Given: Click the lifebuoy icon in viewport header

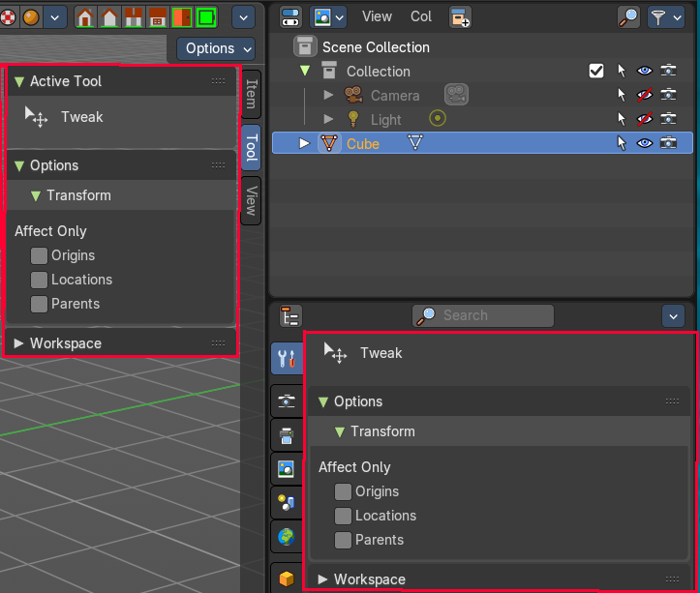Looking at the screenshot, I should click(8, 17).
